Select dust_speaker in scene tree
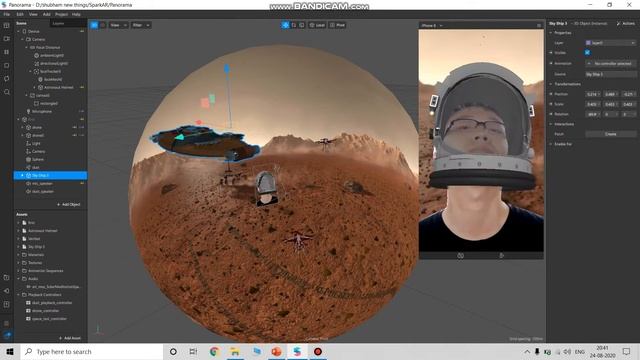The image size is (640, 360). pos(40,191)
